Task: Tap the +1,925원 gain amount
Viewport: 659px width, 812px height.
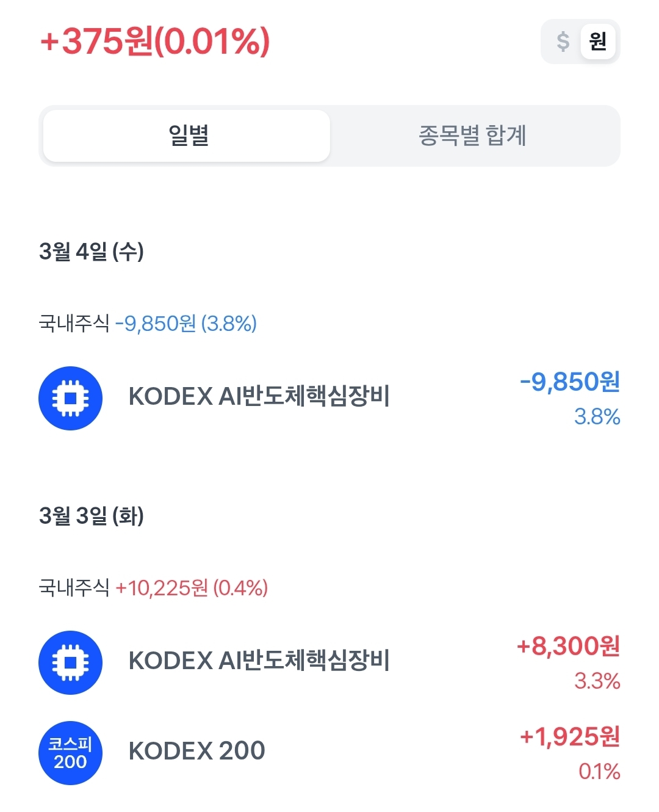Action: (569, 737)
